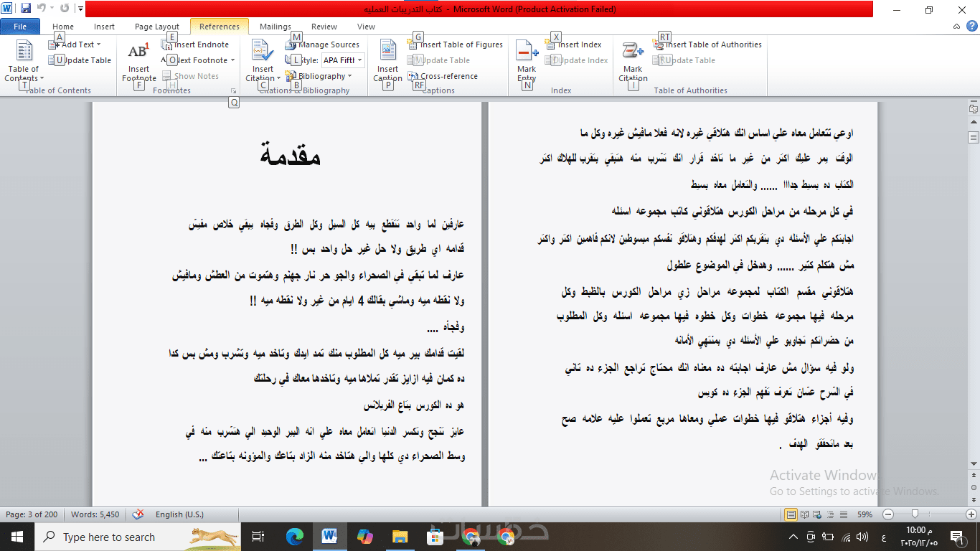The width and height of the screenshot is (980, 551).
Task: Click the English (U.S.) language indicator
Action: (x=179, y=514)
